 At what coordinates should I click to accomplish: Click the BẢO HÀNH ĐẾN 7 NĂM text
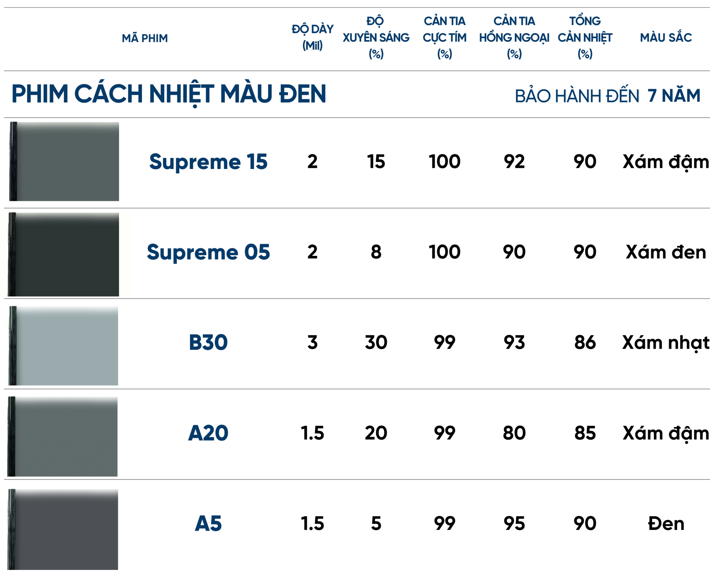[607, 96]
